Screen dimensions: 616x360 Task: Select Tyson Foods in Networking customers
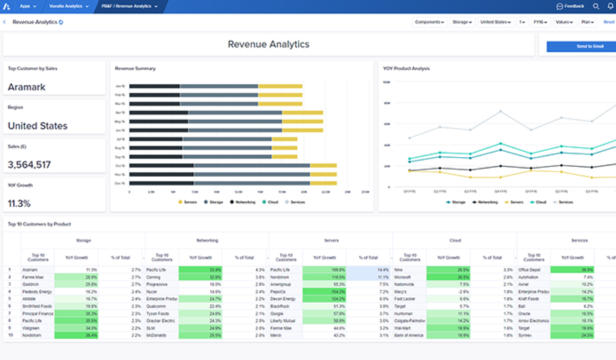point(158,314)
